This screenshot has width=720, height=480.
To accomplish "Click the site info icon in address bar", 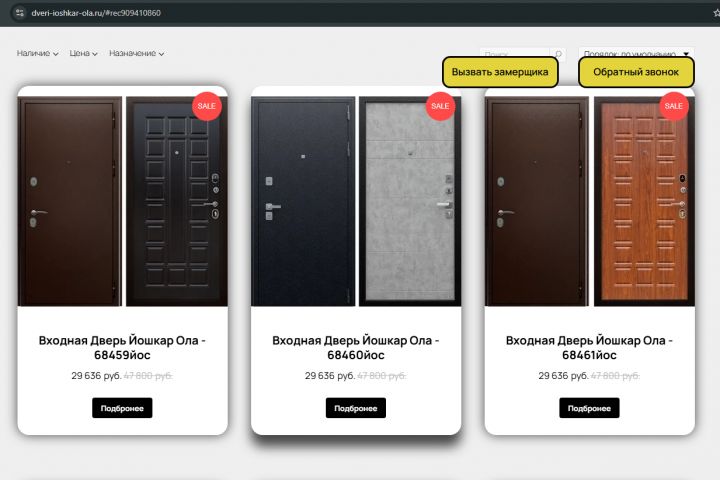I will (x=19, y=13).
